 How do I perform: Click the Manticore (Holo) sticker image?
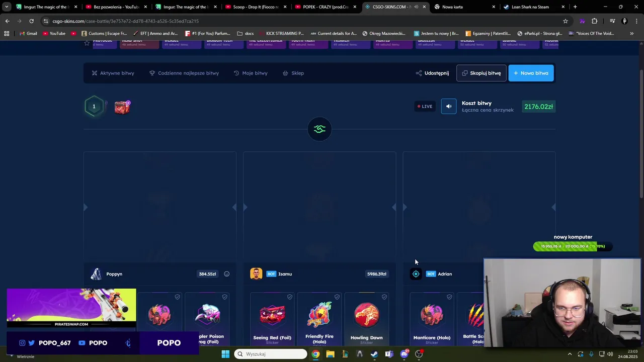click(x=432, y=315)
